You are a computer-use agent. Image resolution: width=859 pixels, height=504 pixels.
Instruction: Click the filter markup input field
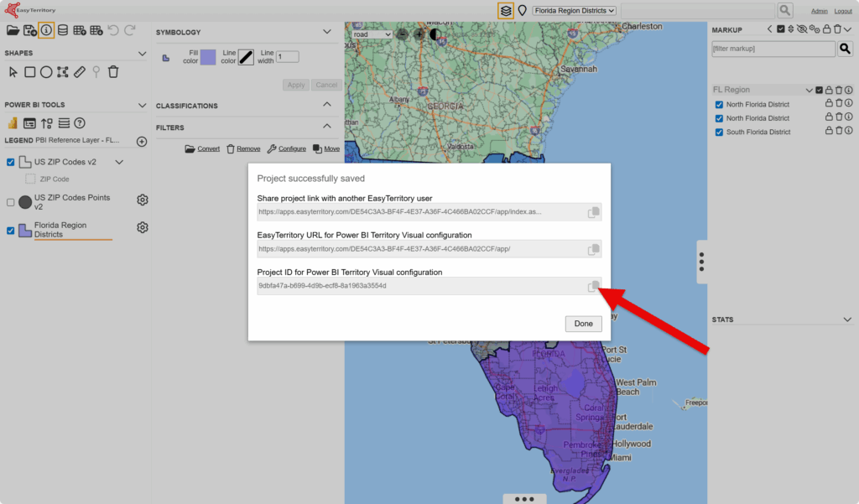click(772, 49)
